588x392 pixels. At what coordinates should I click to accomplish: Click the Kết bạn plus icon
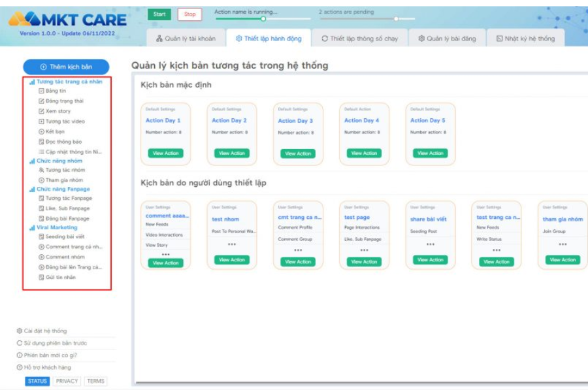pyautogui.click(x=41, y=132)
